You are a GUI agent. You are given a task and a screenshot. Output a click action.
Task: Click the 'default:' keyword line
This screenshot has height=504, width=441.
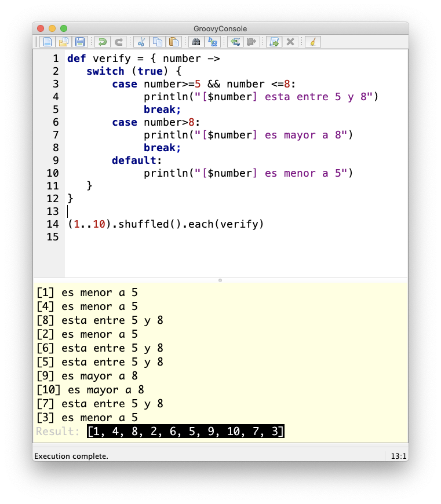(137, 160)
